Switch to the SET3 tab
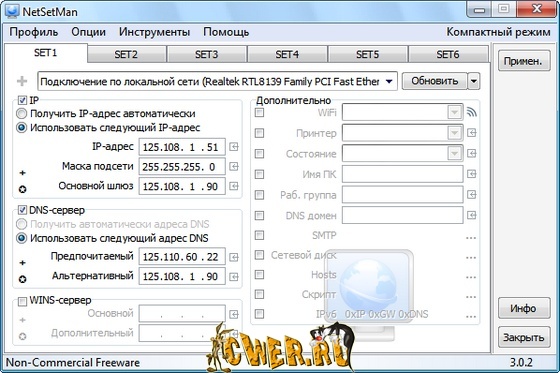 coord(206,54)
